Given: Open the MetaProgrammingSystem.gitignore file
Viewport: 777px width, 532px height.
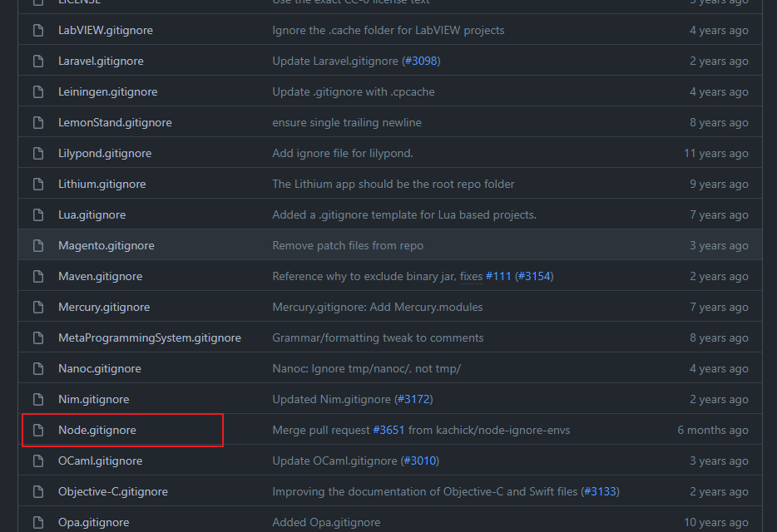Looking at the screenshot, I should 149,338.
